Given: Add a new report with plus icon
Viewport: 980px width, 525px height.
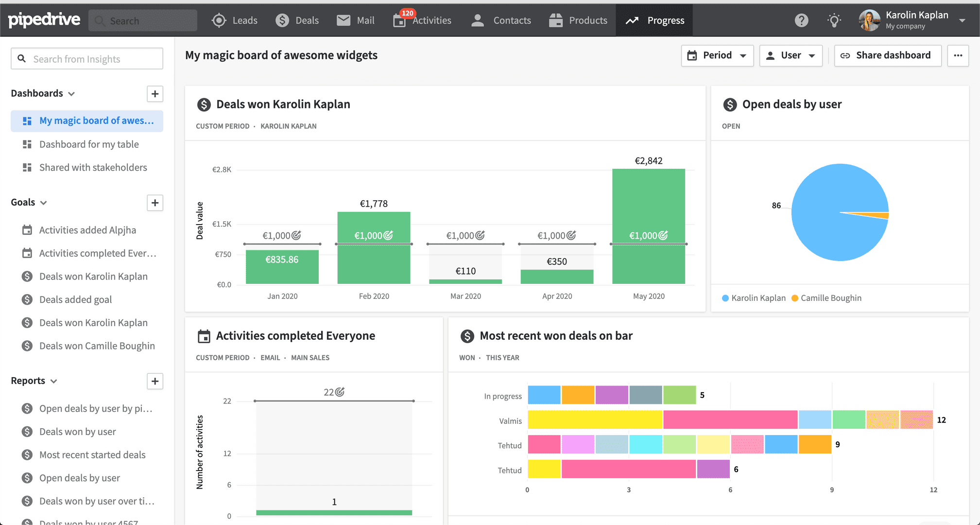Looking at the screenshot, I should pos(155,381).
